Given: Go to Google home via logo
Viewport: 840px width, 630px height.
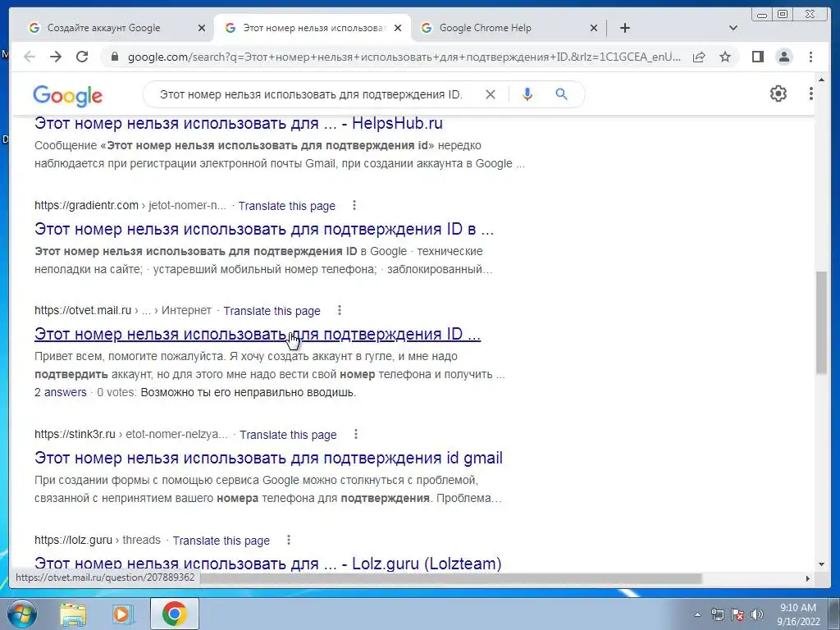Looking at the screenshot, I should pyautogui.click(x=67, y=96).
